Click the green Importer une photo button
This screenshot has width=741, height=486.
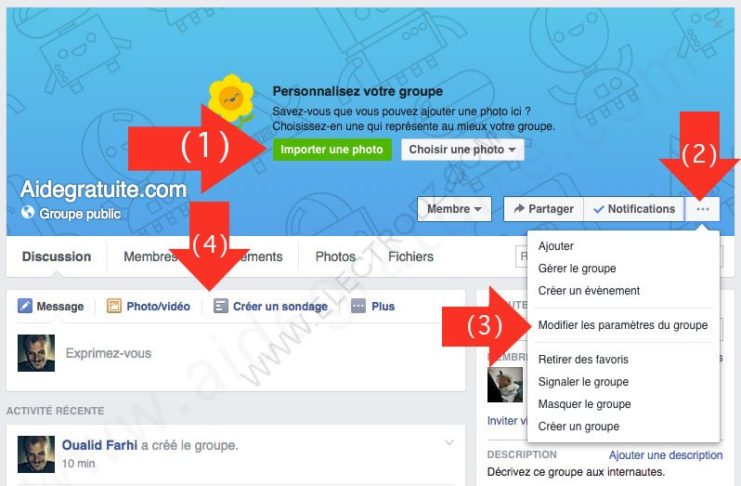pos(332,150)
